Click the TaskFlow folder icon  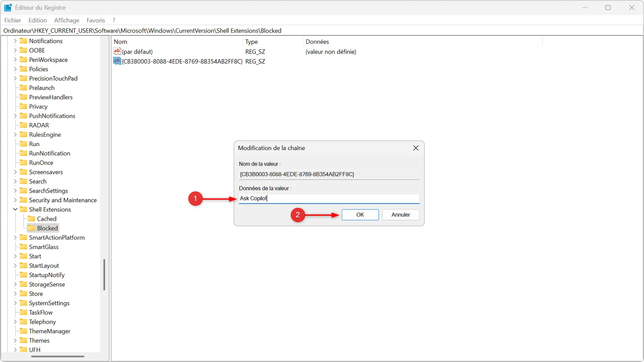(x=23, y=312)
